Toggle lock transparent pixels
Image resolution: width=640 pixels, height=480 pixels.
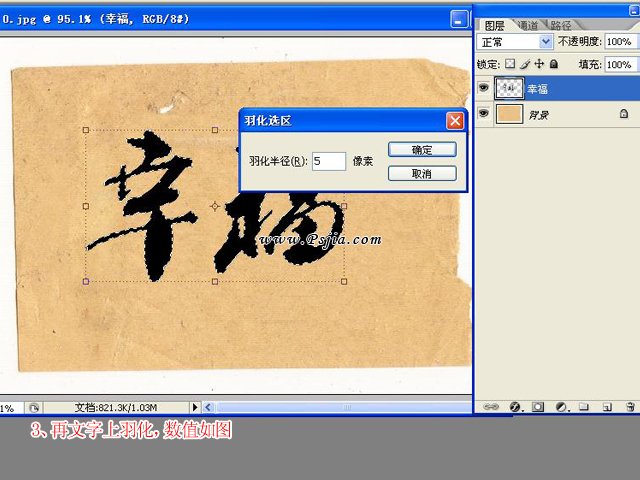click(x=510, y=64)
